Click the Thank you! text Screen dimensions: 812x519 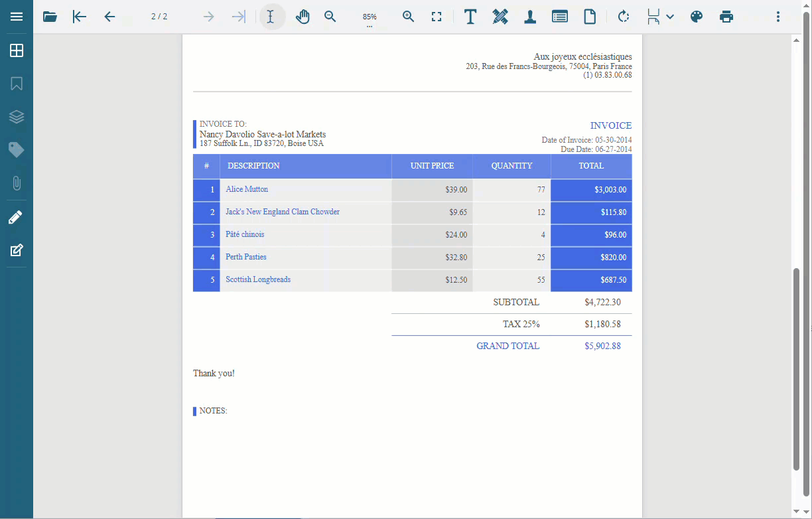214,373
